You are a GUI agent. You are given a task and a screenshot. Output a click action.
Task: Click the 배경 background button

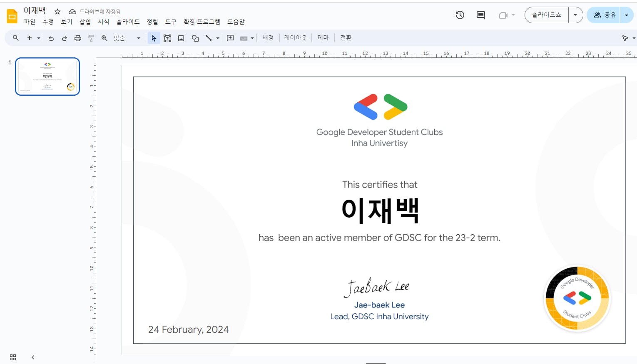[x=268, y=38]
